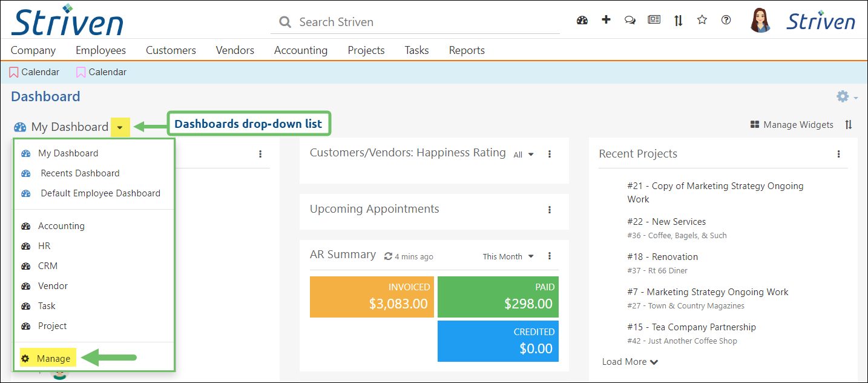The height and width of the screenshot is (383, 868).
Task: Click the up-down arrows icon in top bar
Action: [x=679, y=20]
